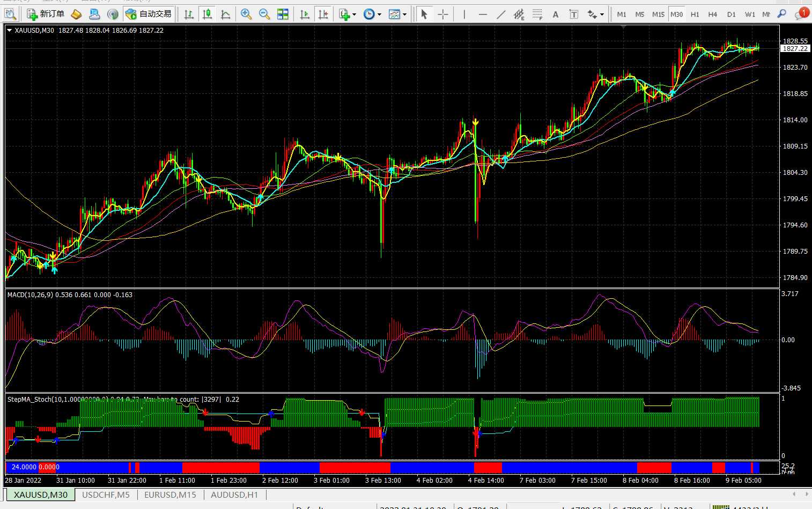Click the add indicators icon
812x509 pixels.
344,14
